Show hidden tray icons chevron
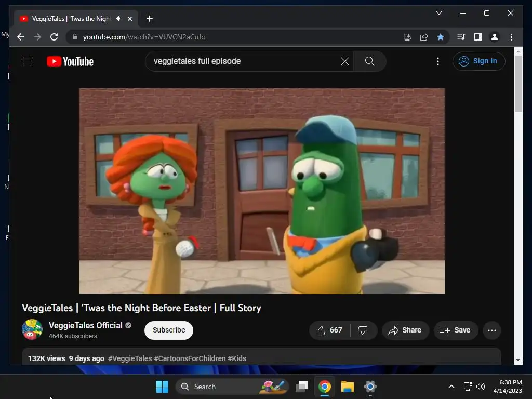The height and width of the screenshot is (399, 532). click(451, 387)
